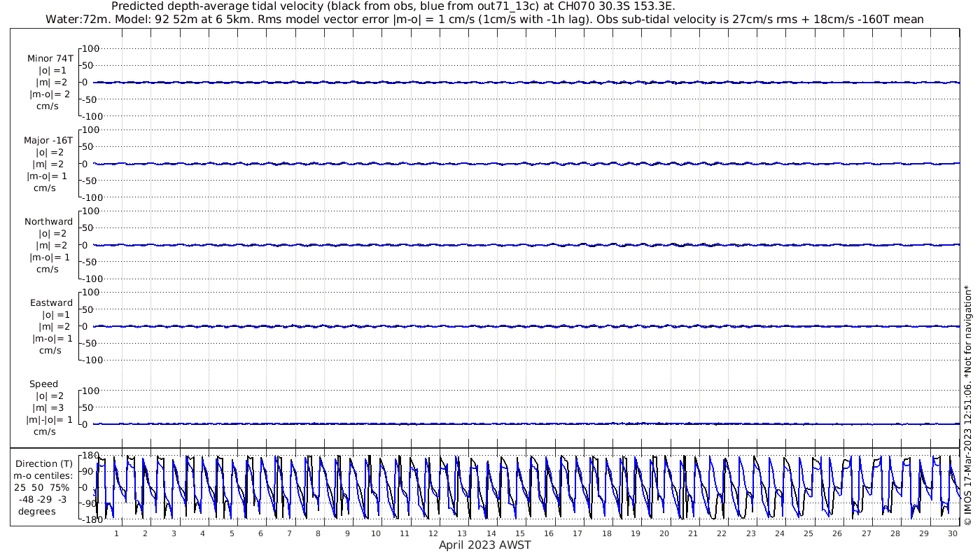Screen dimensions: 980x560
Task: Click the '0' y-tick of Northward panel
Action: coord(84,245)
